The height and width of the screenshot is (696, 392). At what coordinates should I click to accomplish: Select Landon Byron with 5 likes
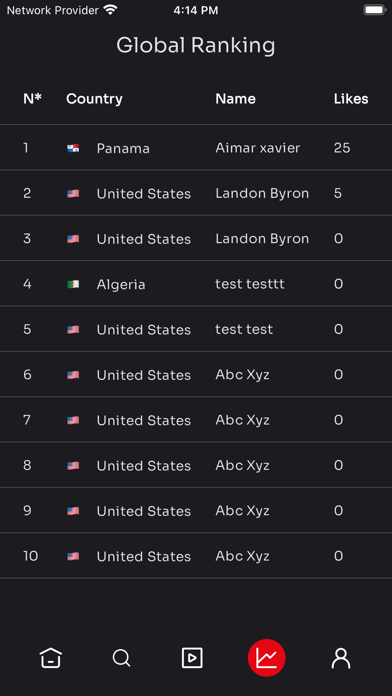point(196,193)
